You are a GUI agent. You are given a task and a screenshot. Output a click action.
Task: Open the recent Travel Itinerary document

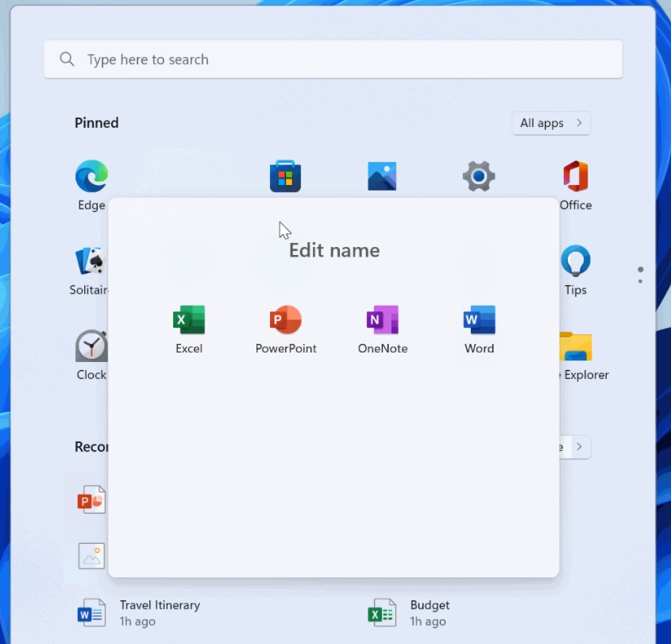(159, 611)
